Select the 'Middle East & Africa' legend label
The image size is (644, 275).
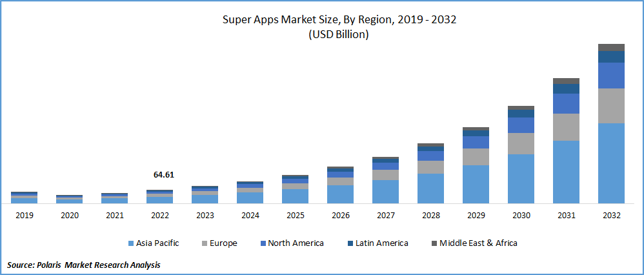[x=478, y=243]
